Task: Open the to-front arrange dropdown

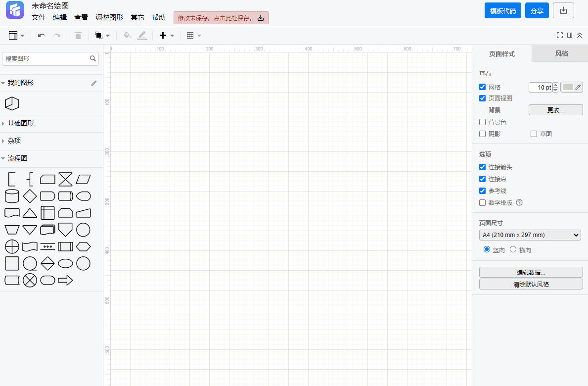Action: [x=102, y=36]
